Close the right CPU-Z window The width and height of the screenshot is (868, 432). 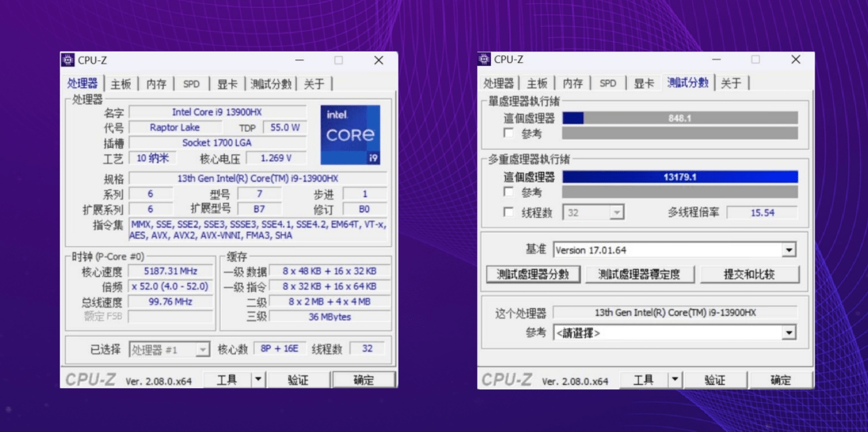[796, 60]
